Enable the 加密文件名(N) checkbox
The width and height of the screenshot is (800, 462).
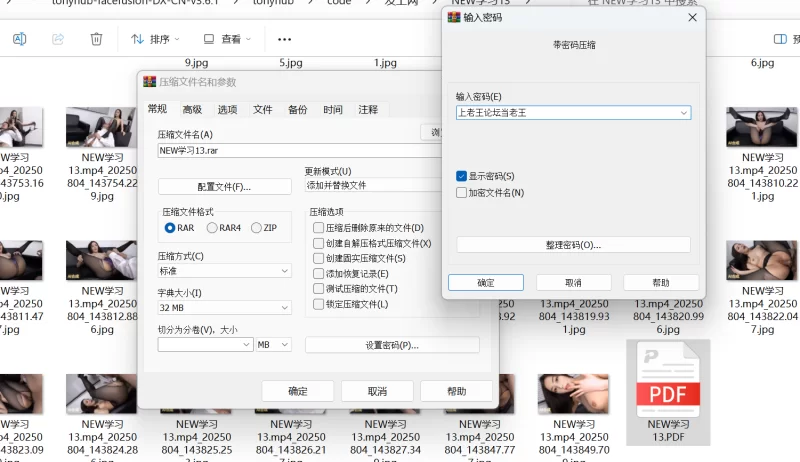pyautogui.click(x=461, y=193)
